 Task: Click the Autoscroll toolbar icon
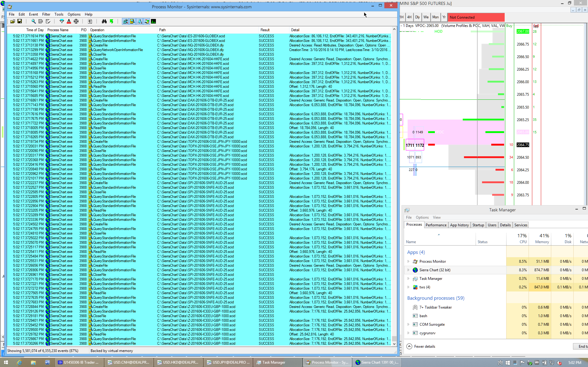click(x=41, y=21)
